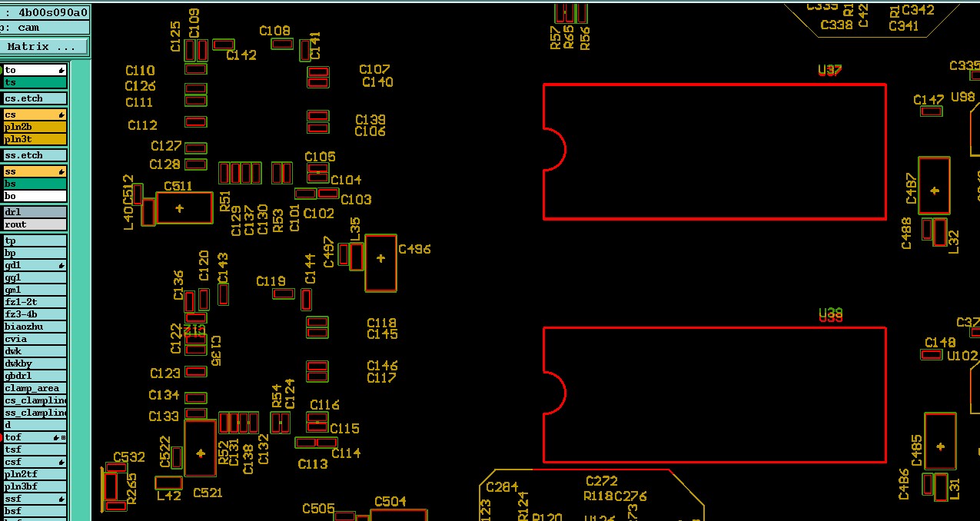The height and width of the screenshot is (521, 980).
Task: Select the ss_clampline layer
Action: 35,413
